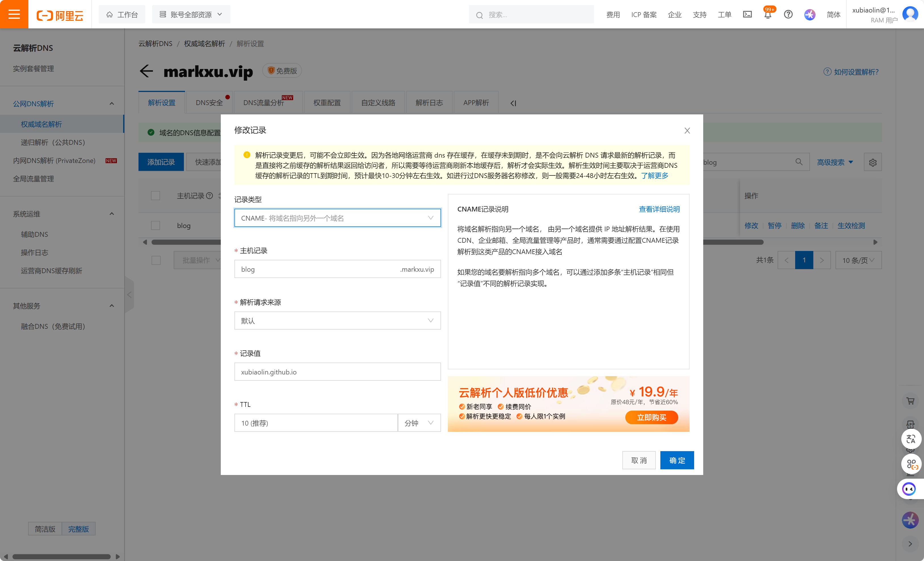Open the orange hamburger main menu

tap(14, 14)
